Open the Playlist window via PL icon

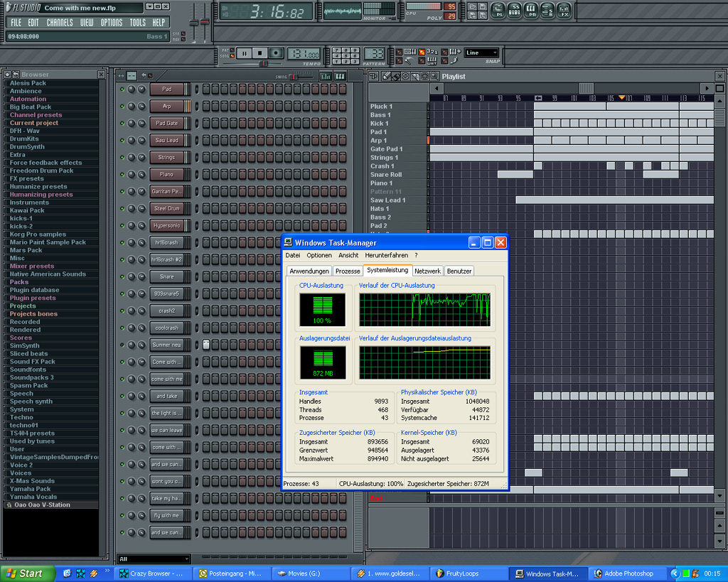click(498, 10)
